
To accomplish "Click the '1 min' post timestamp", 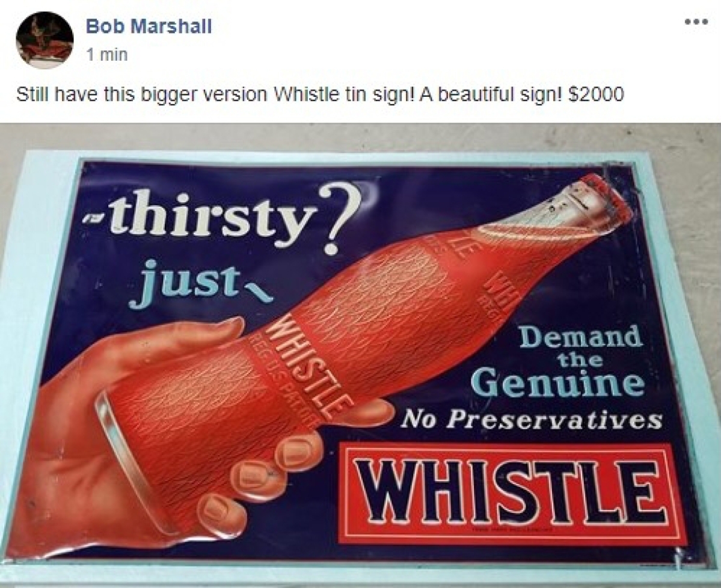I will click(106, 55).
